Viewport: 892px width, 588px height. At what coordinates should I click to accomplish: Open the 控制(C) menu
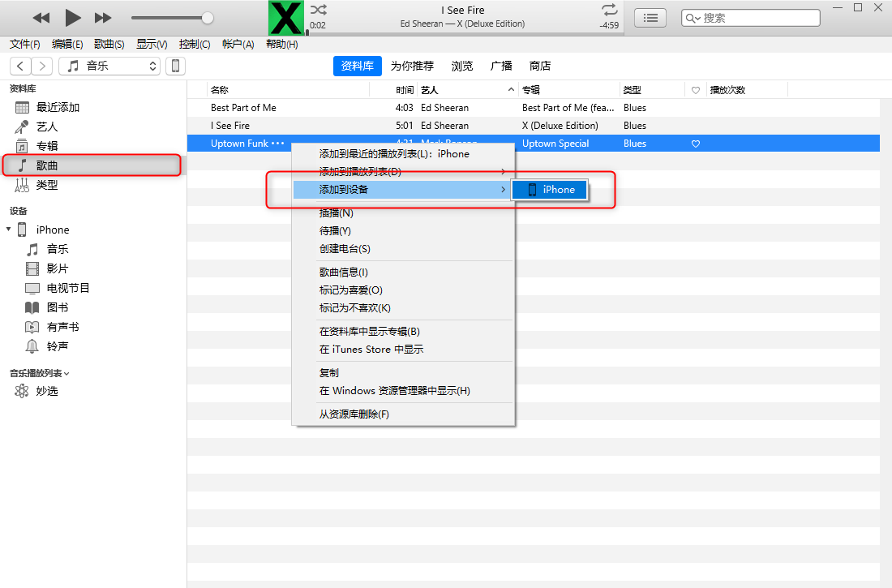(195, 44)
